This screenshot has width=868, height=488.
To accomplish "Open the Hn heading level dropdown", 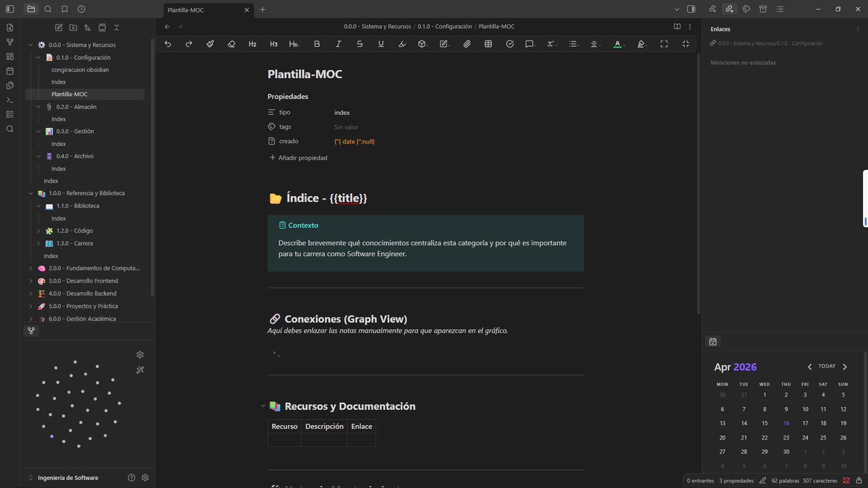I will [294, 44].
